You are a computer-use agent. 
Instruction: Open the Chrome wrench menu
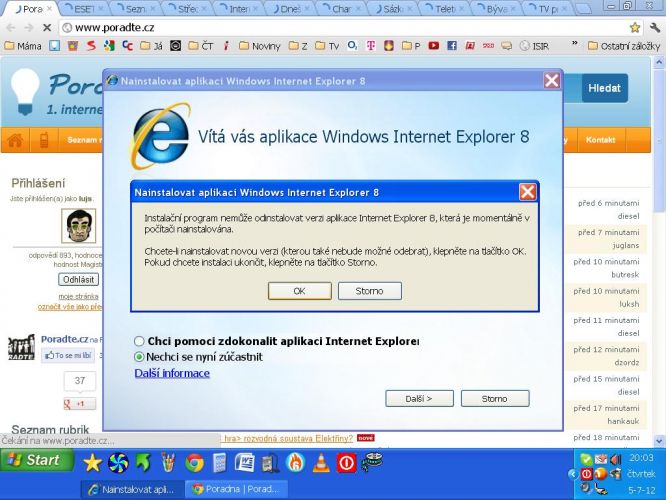pos(655,28)
